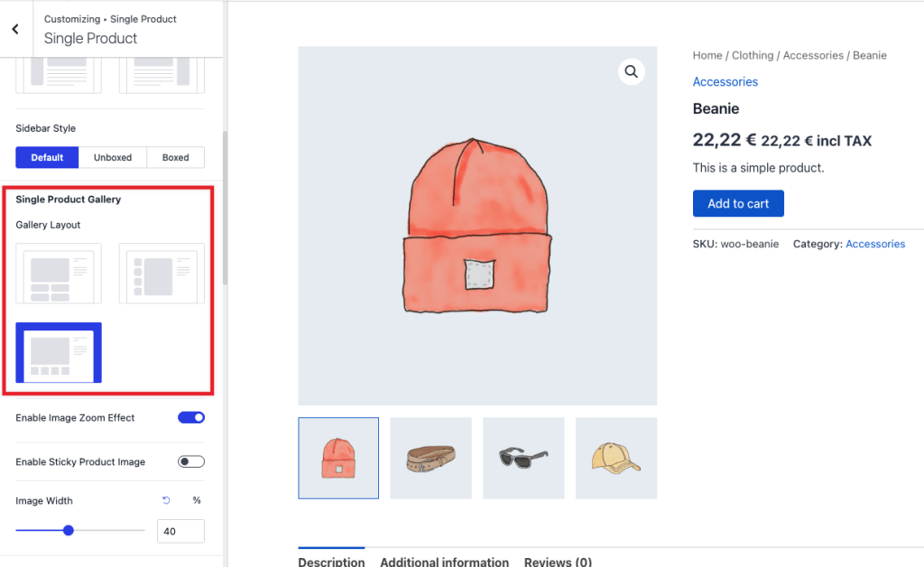Go to Home breadcrumb link
This screenshot has width=924, height=567.
coord(707,55)
